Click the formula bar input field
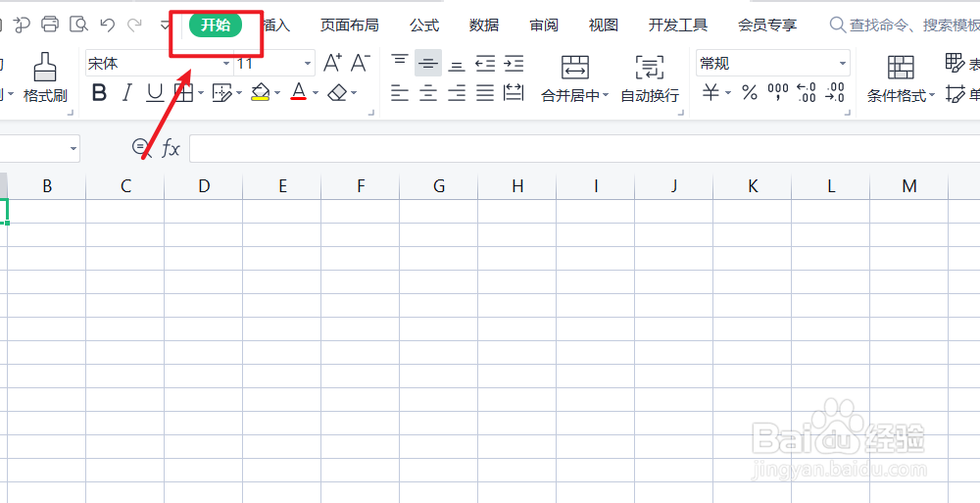 pyautogui.click(x=584, y=148)
